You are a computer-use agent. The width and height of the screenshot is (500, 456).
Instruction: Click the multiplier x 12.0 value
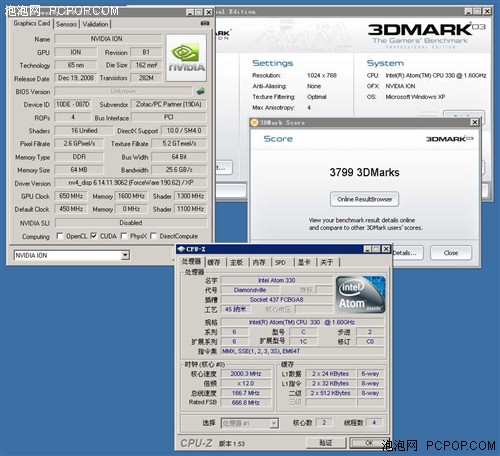point(246,383)
